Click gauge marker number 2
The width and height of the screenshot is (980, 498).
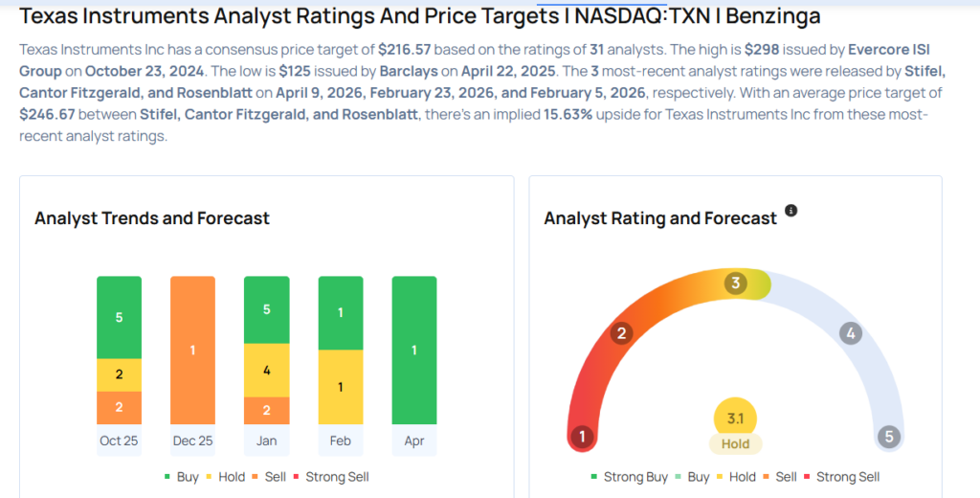(621, 333)
